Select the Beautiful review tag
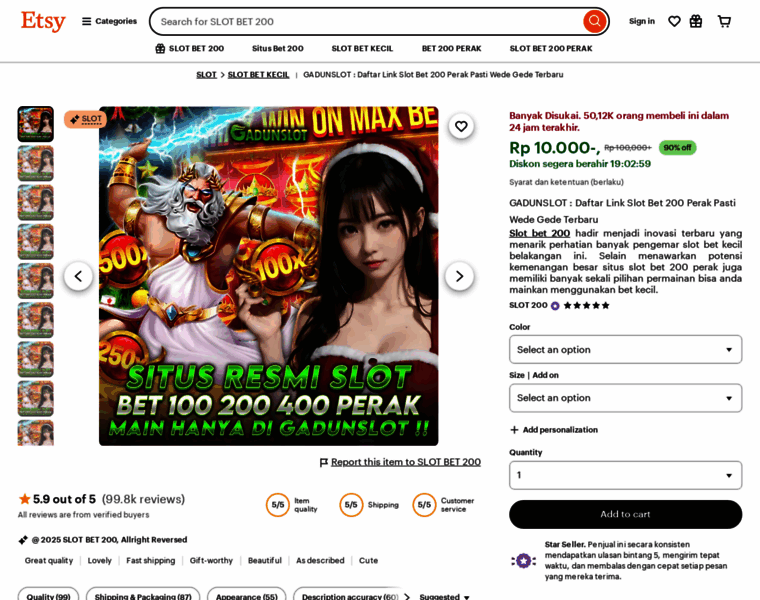760x600 pixels. click(265, 560)
